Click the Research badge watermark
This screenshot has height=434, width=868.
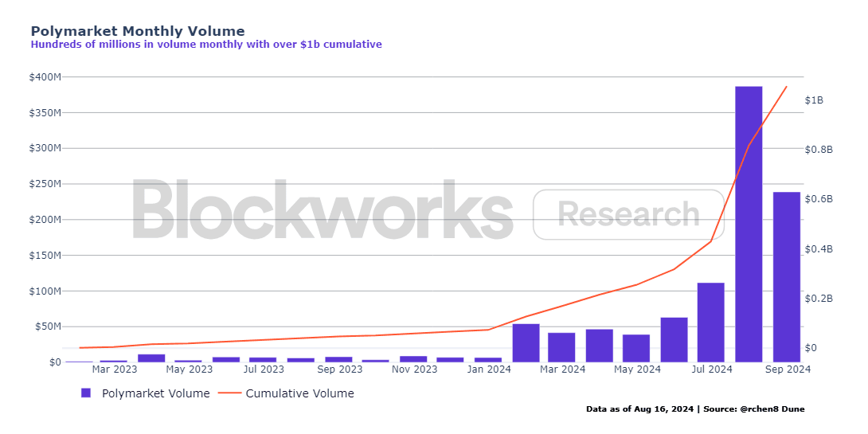point(628,214)
